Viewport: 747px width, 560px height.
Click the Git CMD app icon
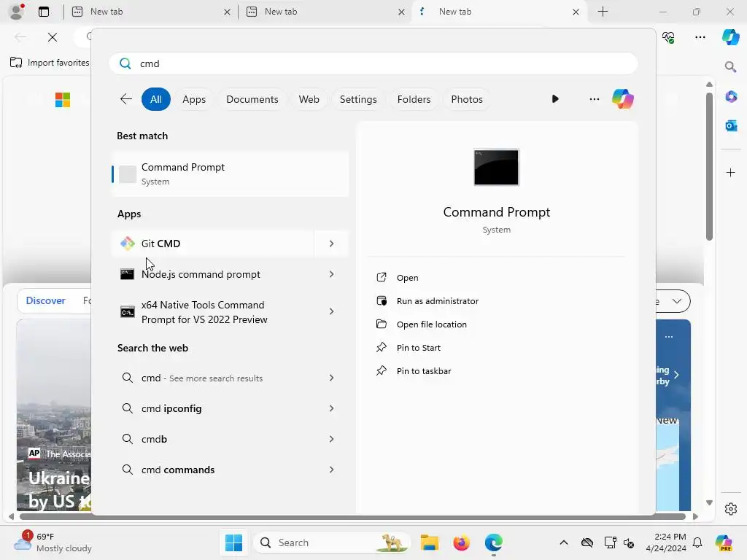pyautogui.click(x=127, y=244)
